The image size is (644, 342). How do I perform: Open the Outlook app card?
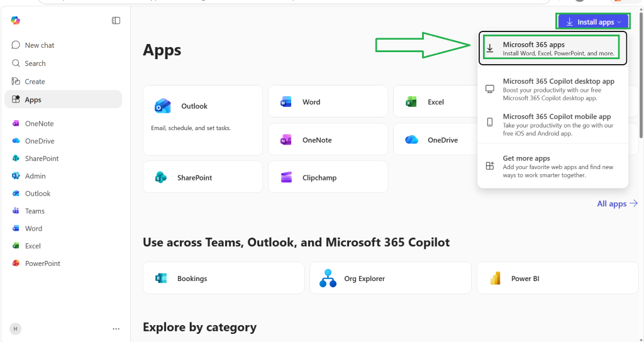(x=203, y=120)
